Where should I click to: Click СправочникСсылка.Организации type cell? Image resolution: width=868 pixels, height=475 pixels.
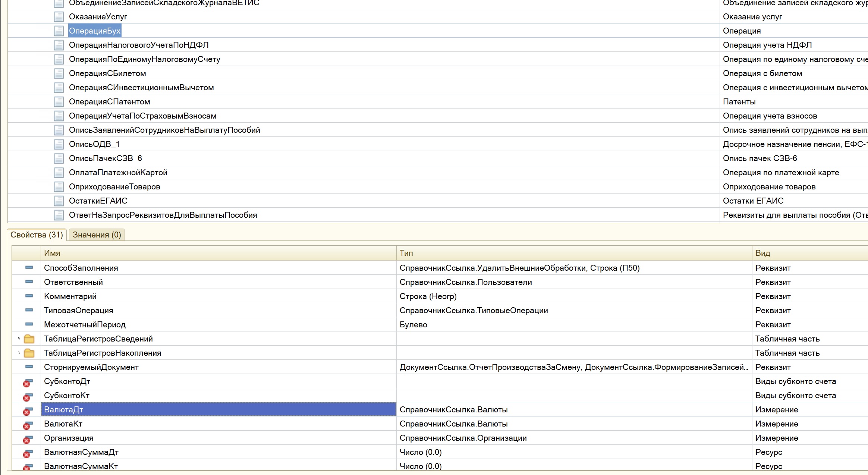pos(463,438)
